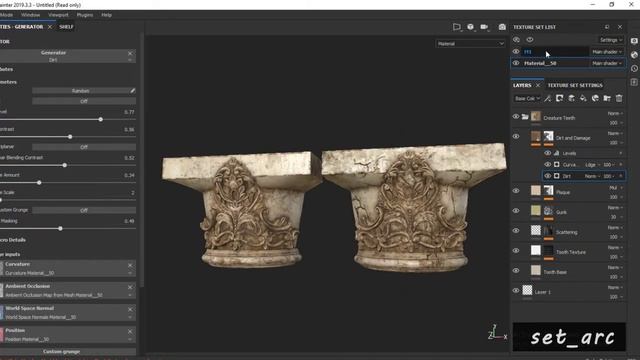The image size is (640, 360).
Task: Add a new folder in Layers toolbar
Action: [607, 98]
